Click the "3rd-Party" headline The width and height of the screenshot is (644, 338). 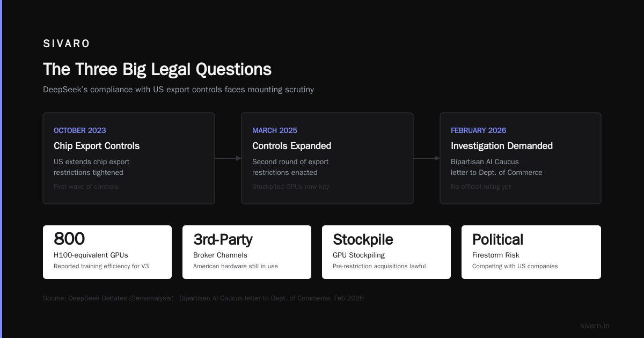(x=223, y=239)
